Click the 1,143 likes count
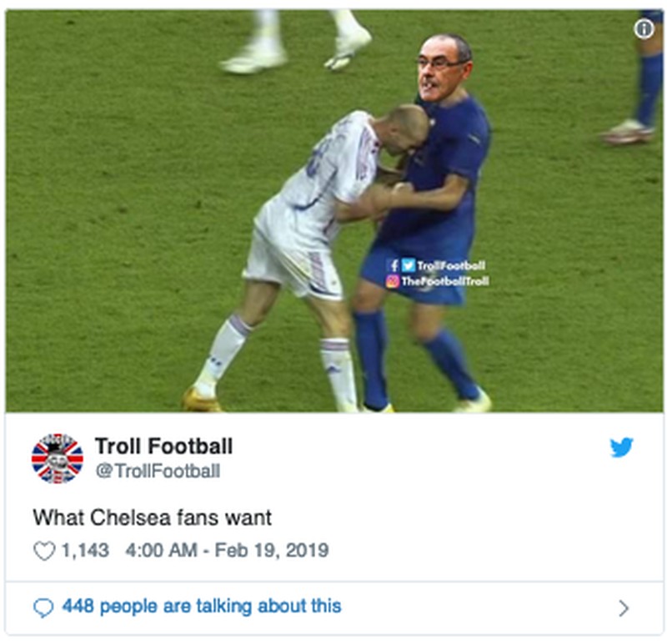Image resolution: width=667 pixels, height=644 pixels. tap(86, 550)
